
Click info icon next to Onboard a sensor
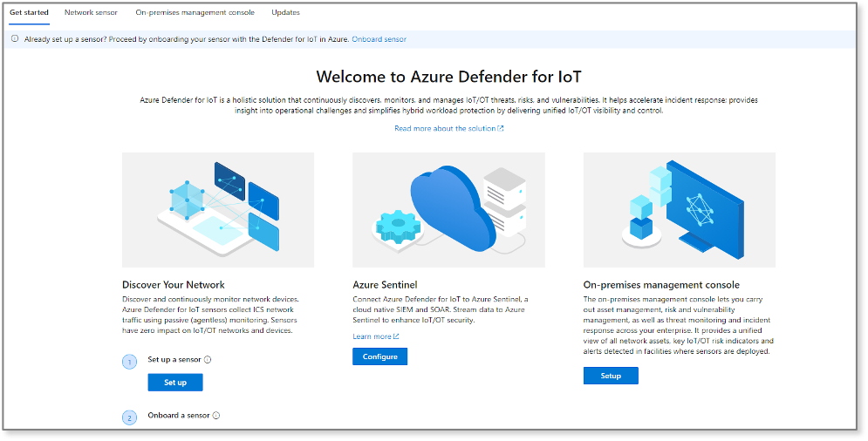tap(215, 416)
